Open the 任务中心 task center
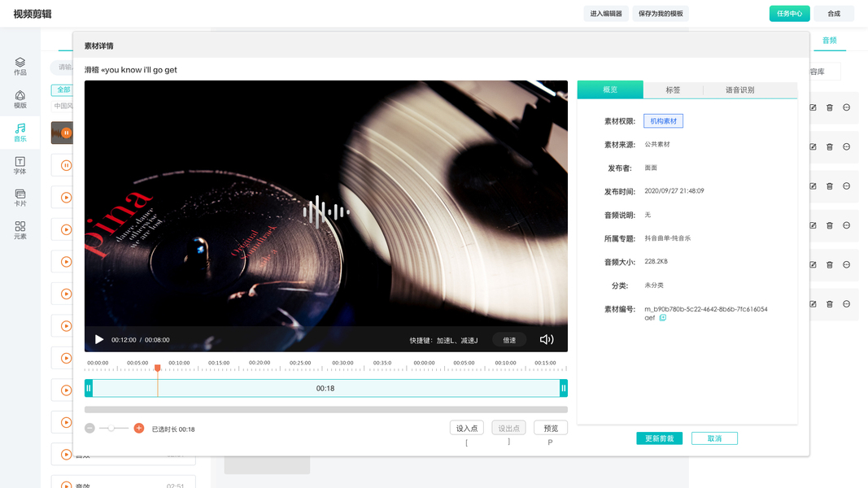Viewport: 868px width, 488px height. pos(789,14)
